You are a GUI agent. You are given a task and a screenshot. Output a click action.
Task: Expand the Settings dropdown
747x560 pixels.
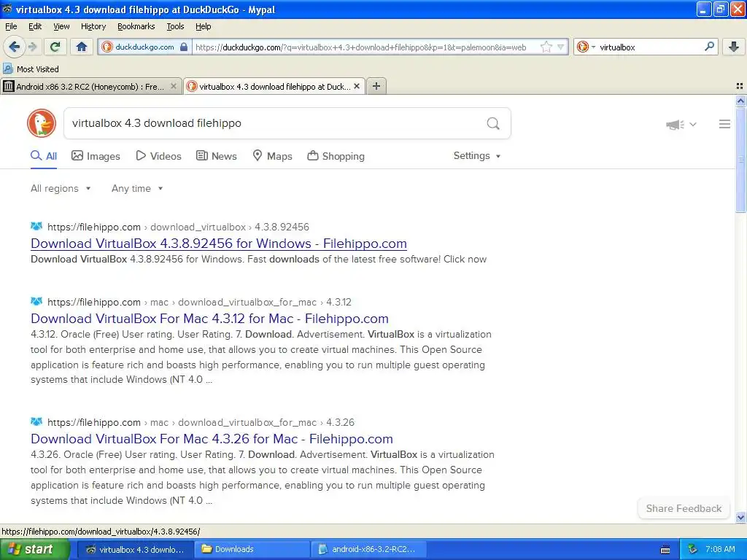coord(477,156)
